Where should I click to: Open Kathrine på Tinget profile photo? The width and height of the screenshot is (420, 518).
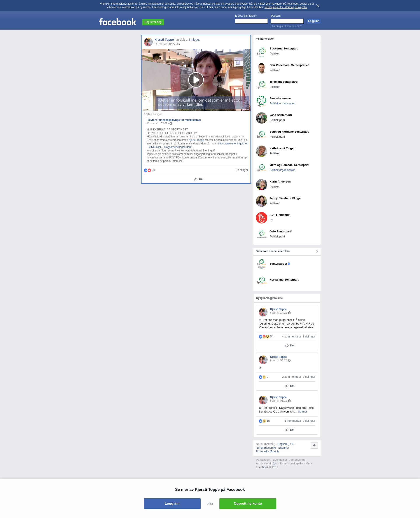click(x=262, y=151)
